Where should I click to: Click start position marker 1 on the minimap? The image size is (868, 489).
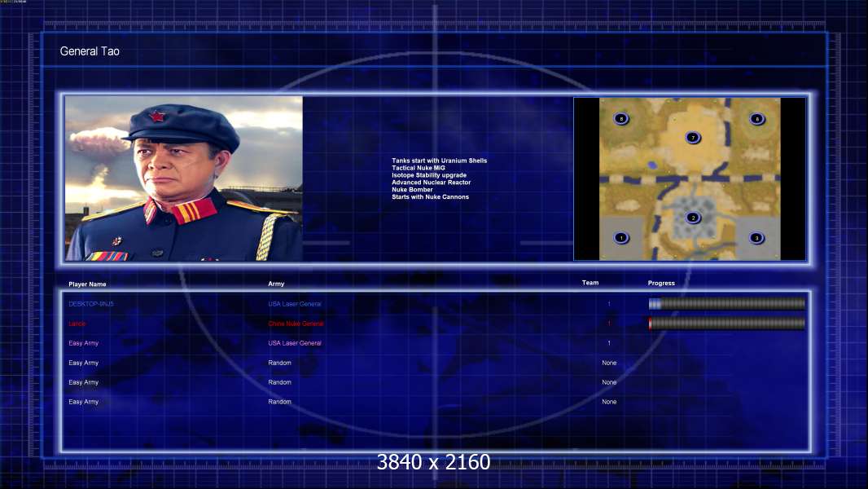[x=621, y=238]
